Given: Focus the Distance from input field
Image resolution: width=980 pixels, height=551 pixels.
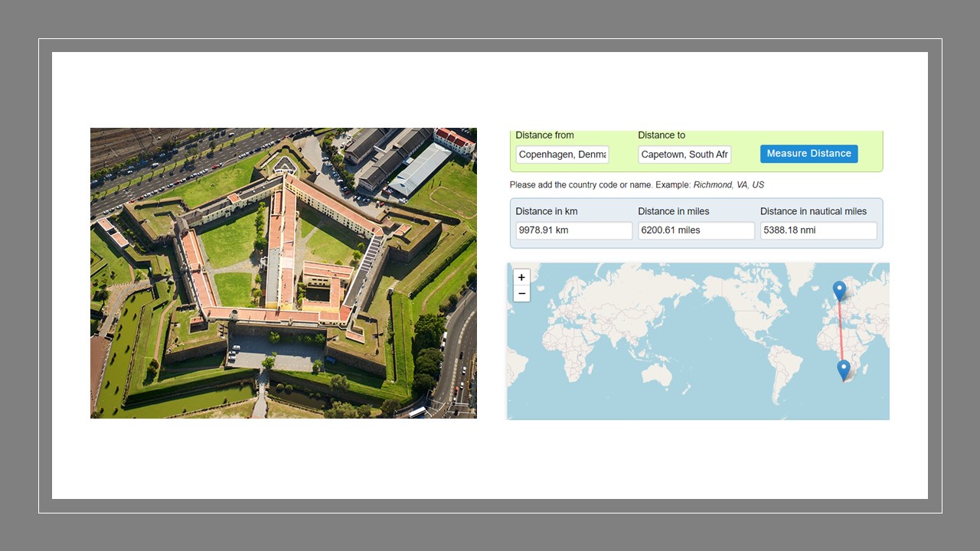Looking at the screenshot, I should pos(562,155).
